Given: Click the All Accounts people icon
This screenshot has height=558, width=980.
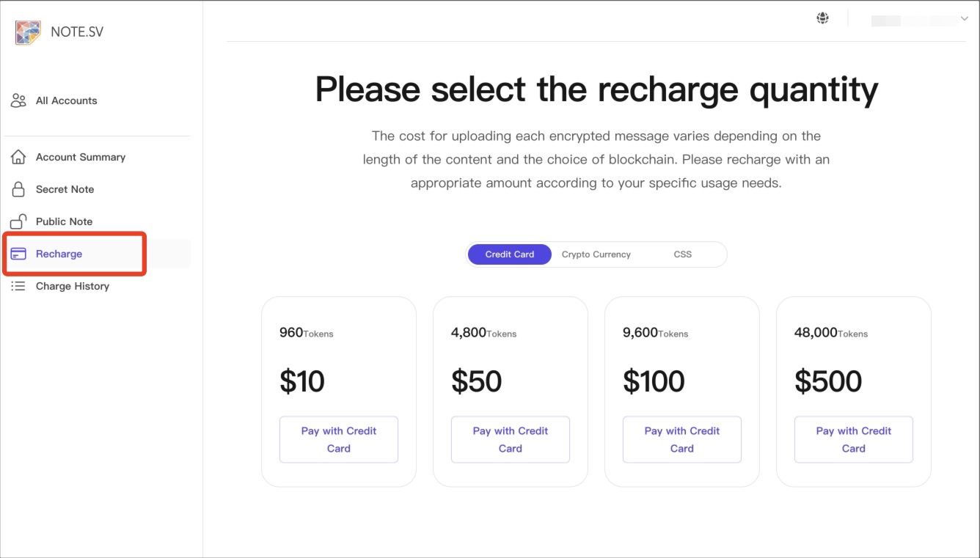Looking at the screenshot, I should tap(18, 101).
